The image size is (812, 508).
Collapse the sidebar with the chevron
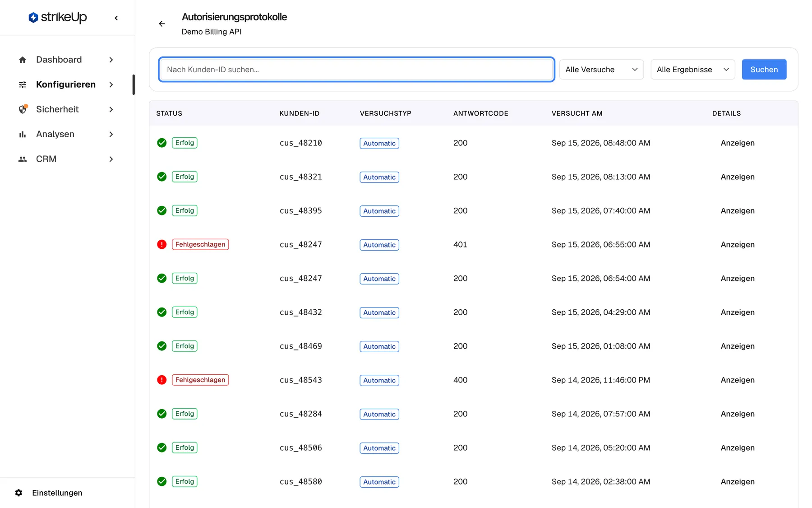116,18
